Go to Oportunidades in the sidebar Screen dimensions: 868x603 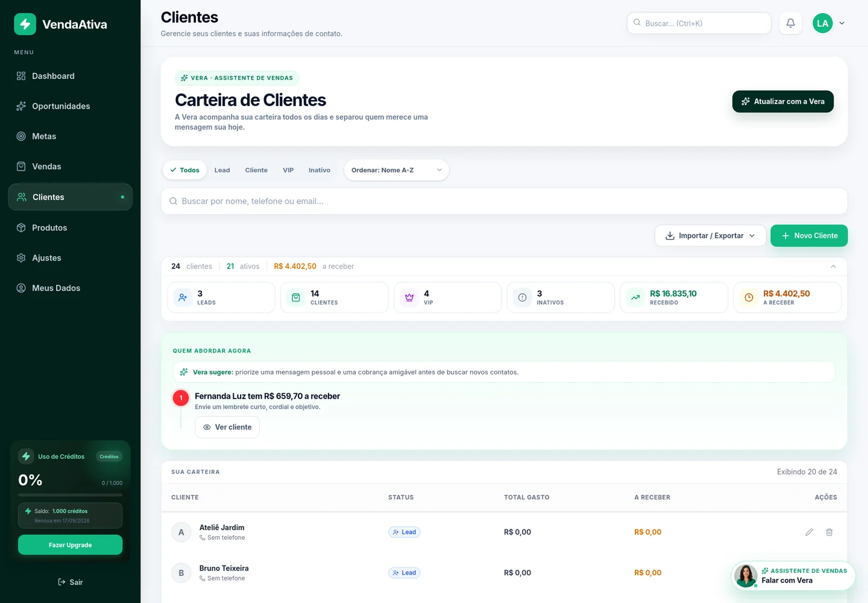point(70,106)
